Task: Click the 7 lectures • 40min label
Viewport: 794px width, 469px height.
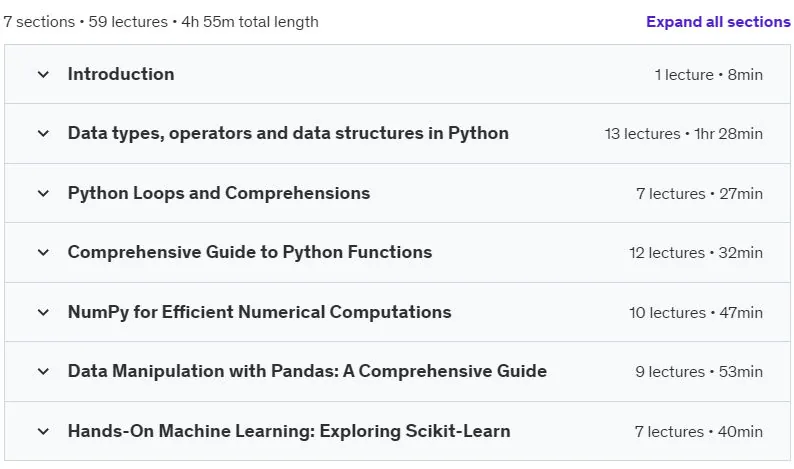Action: (x=699, y=432)
